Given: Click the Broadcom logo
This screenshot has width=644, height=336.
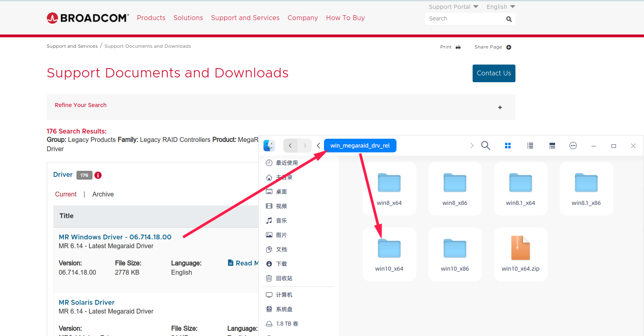Looking at the screenshot, I should tap(88, 18).
